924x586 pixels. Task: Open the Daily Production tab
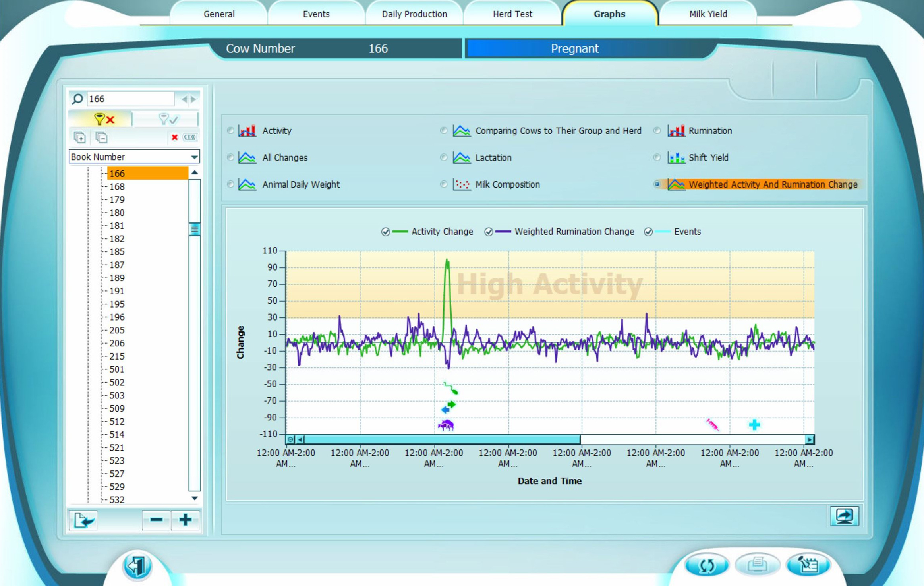click(414, 14)
